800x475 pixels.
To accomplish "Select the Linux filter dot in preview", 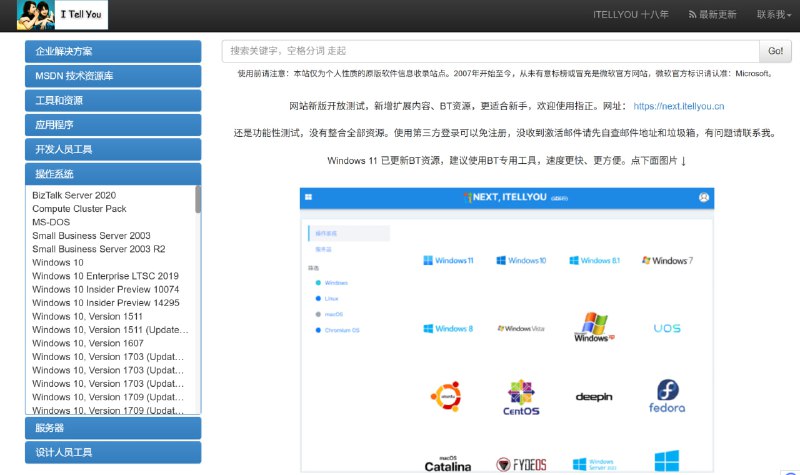I will point(318,298).
